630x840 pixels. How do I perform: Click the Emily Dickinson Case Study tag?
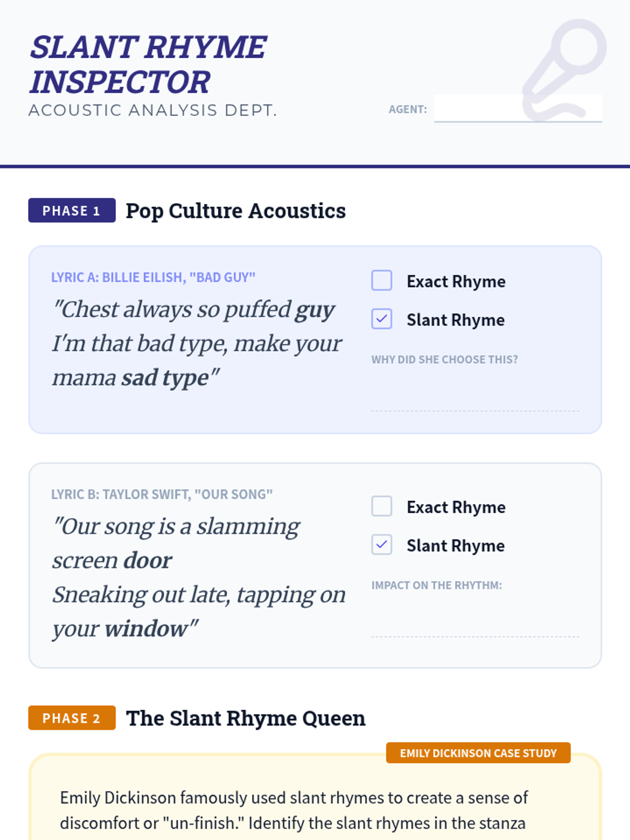coord(478,753)
